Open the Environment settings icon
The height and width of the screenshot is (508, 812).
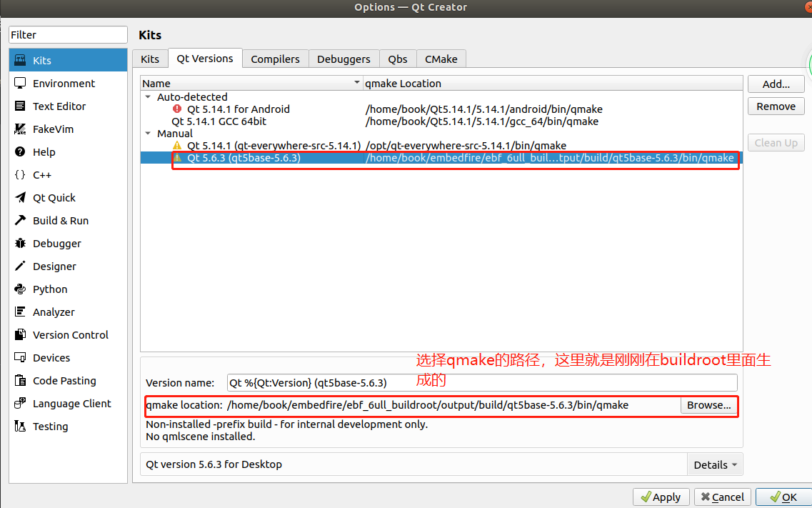20,83
